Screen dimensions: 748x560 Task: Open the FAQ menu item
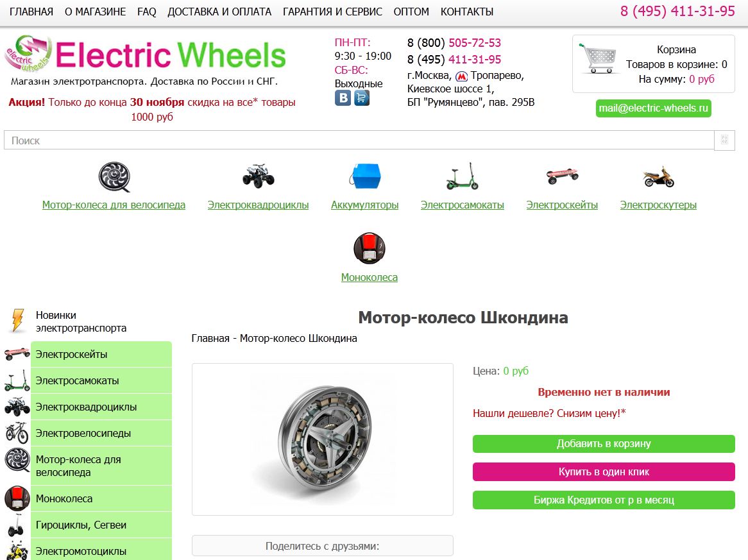point(146,12)
